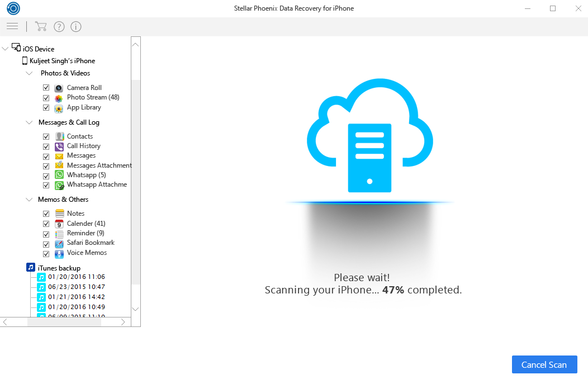
Task: Click the Messages Attachment icon
Action: coord(59,165)
